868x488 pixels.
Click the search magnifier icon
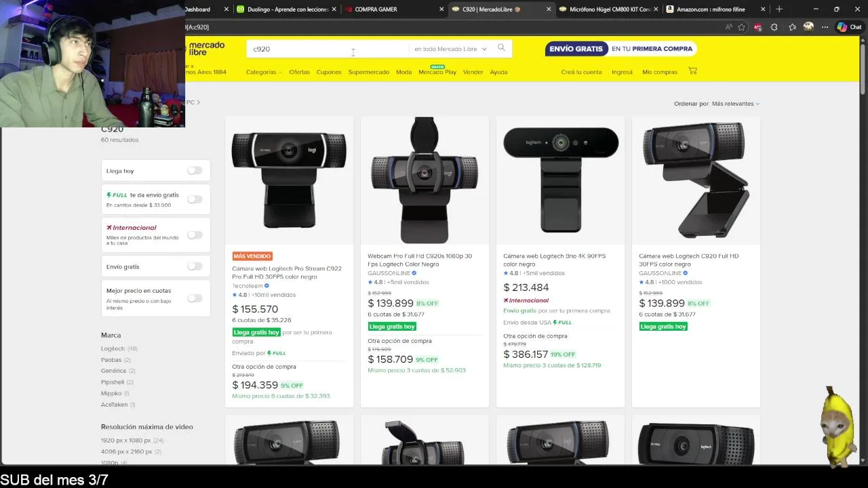(501, 48)
